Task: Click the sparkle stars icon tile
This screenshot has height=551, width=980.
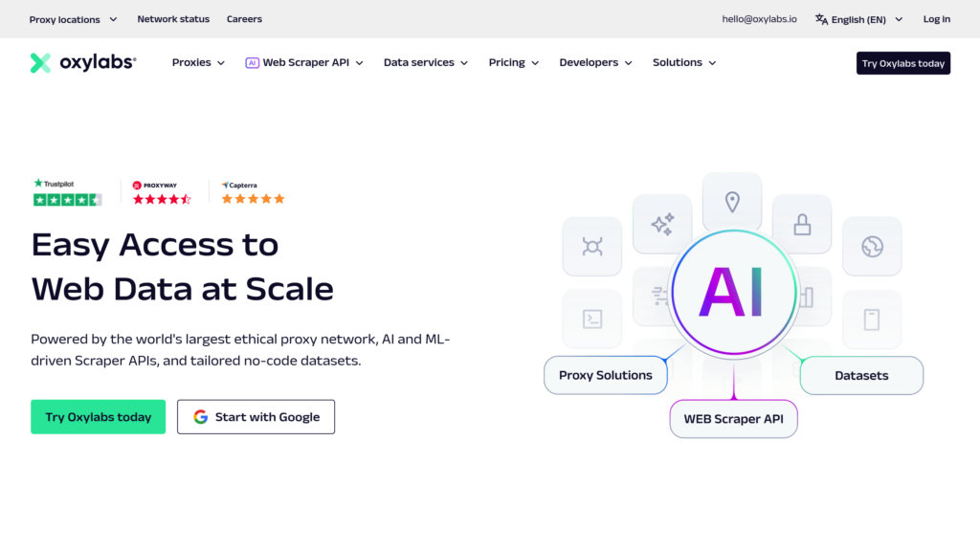Action: point(662,225)
